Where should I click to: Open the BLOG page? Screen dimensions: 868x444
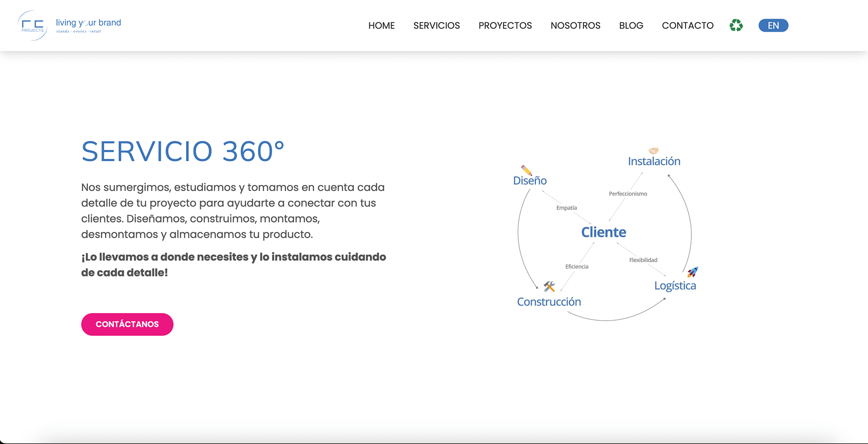631,26
